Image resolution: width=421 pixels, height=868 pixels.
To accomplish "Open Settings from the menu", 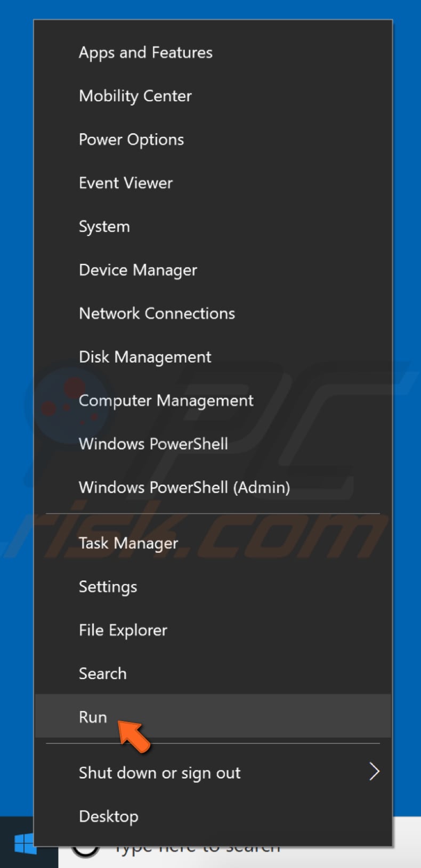I will [x=108, y=586].
